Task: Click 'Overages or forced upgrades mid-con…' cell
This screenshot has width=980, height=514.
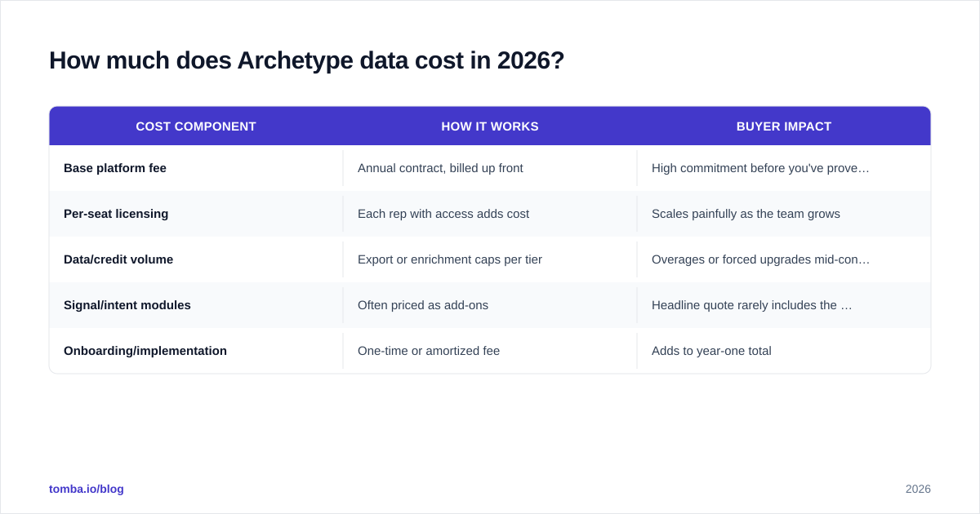Action: 784,259
